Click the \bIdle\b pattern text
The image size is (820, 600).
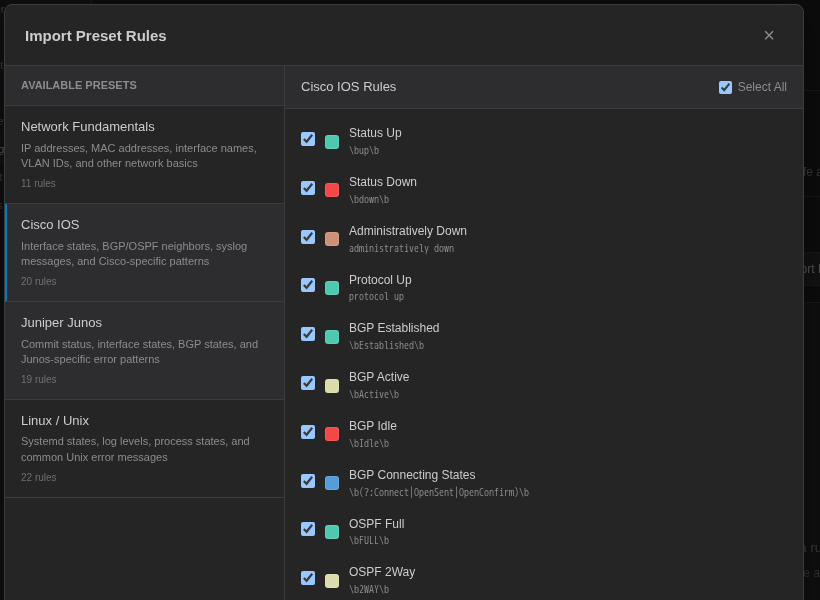[x=369, y=444]
